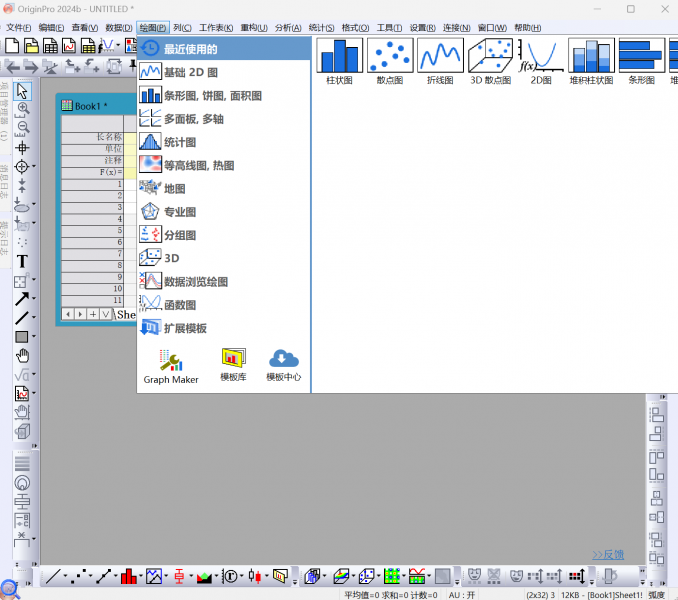Open the 扩展模板 category
Screen dimensions: 678x600
coord(224,328)
